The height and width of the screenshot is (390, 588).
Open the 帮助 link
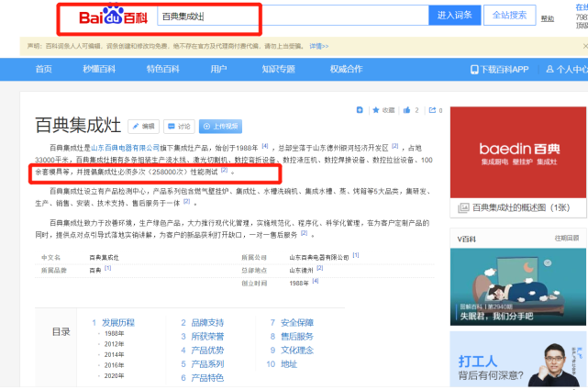pos(547,18)
